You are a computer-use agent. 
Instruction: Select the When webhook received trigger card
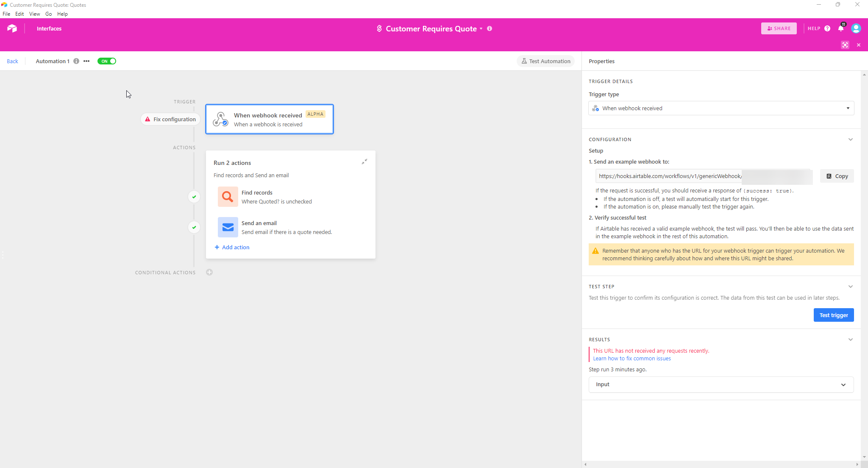point(270,119)
